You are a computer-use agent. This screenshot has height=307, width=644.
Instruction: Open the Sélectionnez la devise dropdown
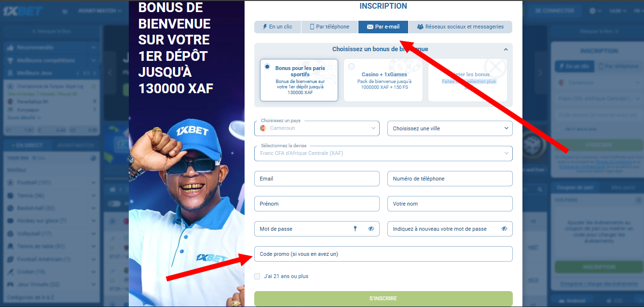[x=383, y=153]
